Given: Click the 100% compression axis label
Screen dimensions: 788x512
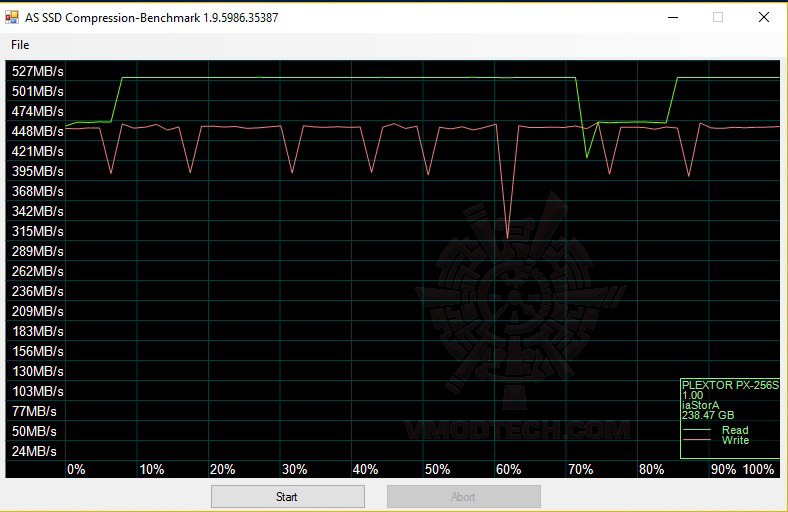Looking at the screenshot, I should click(758, 470).
